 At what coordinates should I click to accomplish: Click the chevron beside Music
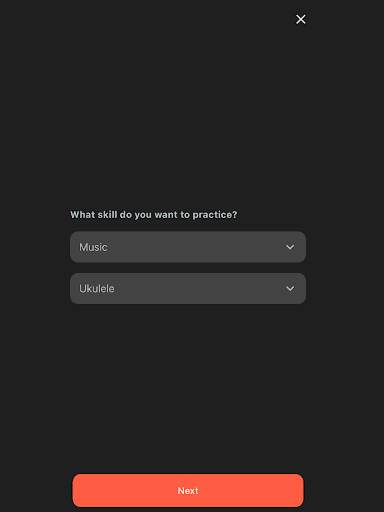click(290, 247)
